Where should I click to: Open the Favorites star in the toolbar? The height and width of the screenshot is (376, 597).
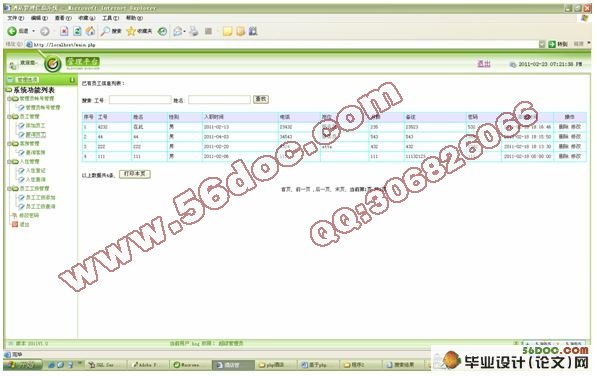click(131, 31)
